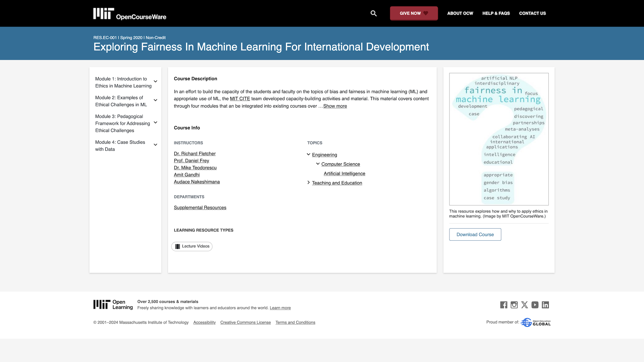Expand the Module 2 chevron
The height and width of the screenshot is (362, 644).
tap(156, 100)
